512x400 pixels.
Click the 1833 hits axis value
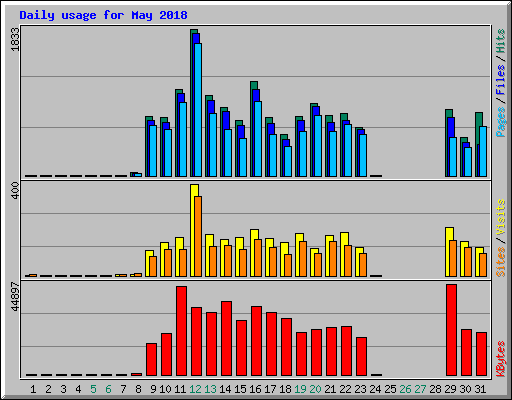coord(15,39)
